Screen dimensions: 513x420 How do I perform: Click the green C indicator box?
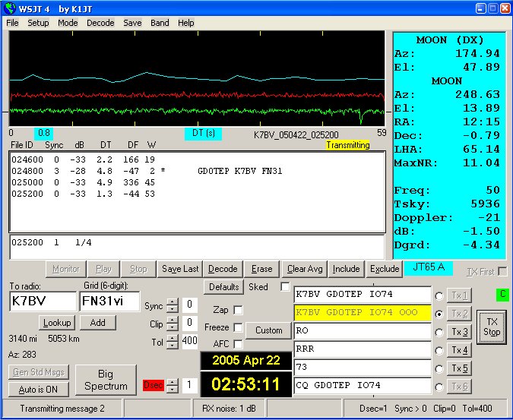click(502, 295)
